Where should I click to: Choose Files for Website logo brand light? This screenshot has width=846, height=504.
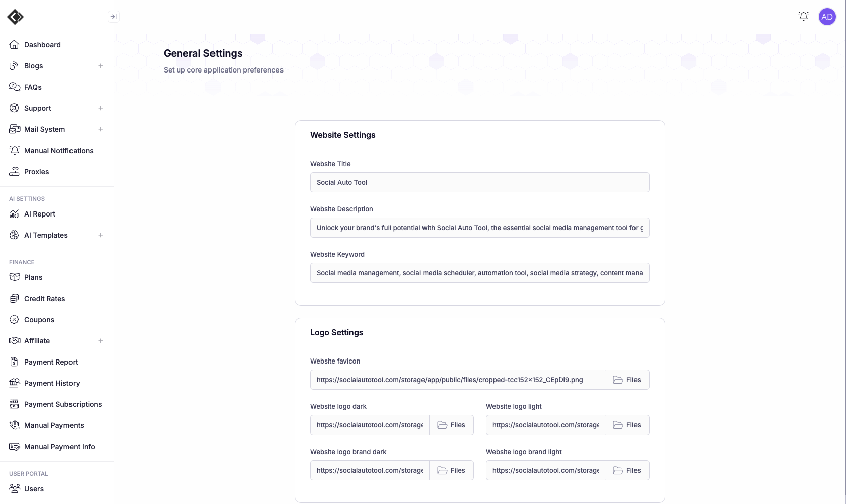pos(627,470)
